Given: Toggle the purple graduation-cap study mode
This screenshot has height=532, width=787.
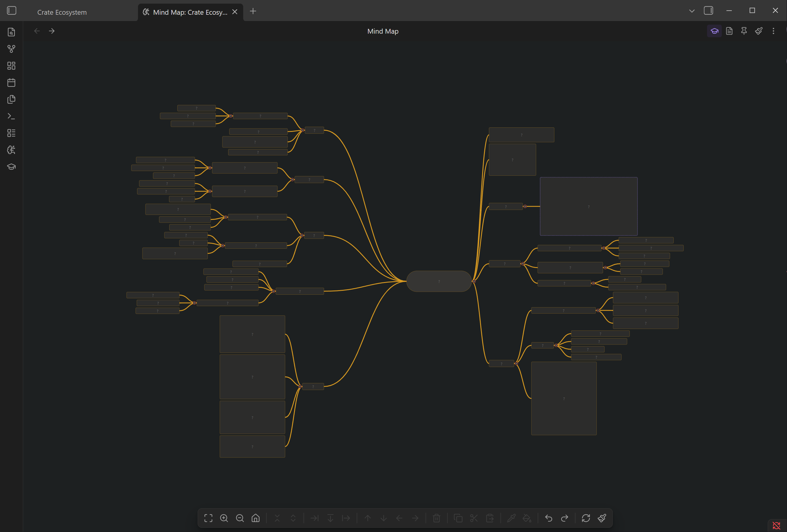Looking at the screenshot, I should tap(714, 31).
